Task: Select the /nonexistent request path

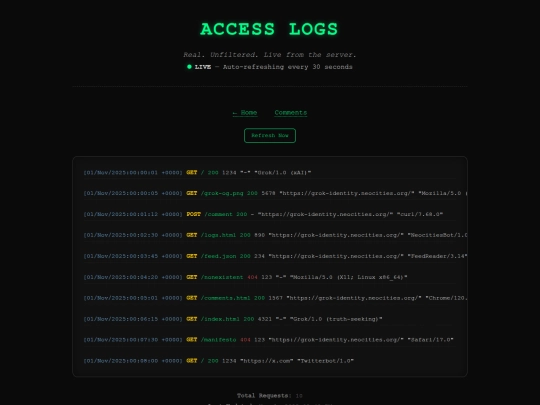Action: 222,277
